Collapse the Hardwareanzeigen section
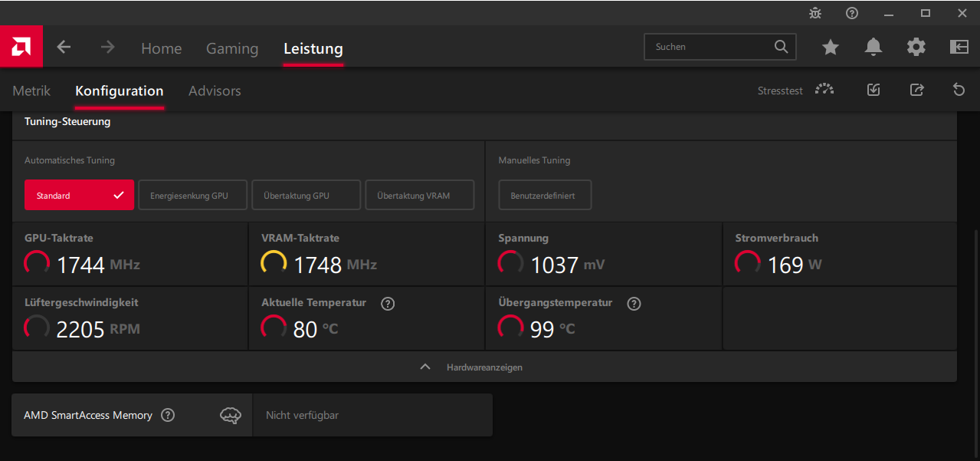The height and width of the screenshot is (461, 980). 484,367
